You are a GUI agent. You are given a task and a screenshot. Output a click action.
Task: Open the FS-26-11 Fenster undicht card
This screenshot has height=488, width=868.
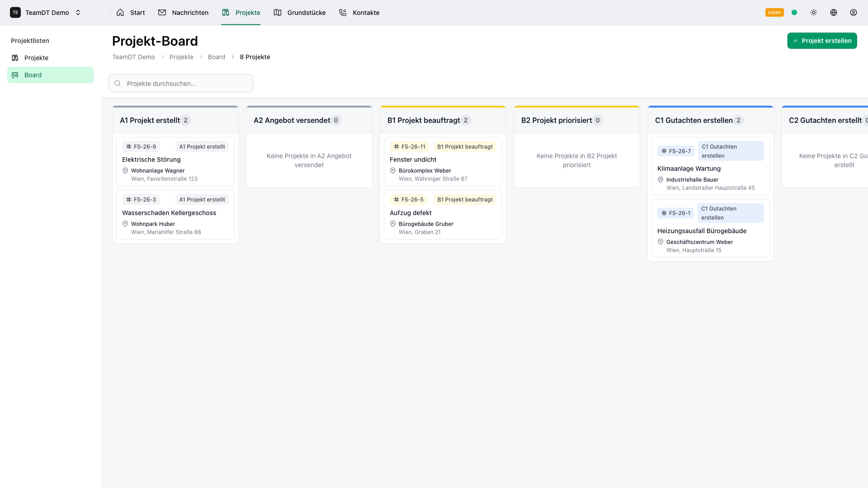pyautogui.click(x=443, y=161)
